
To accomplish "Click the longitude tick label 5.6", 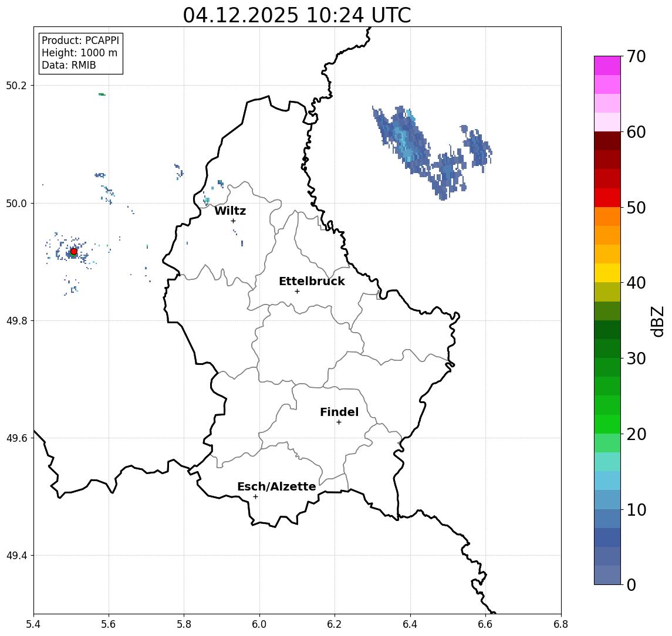I will (x=109, y=624).
